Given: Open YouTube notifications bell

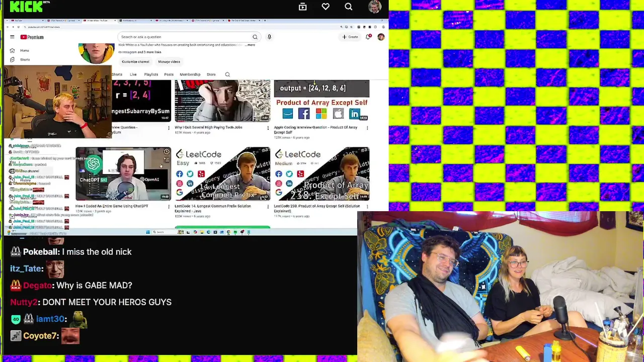Looking at the screenshot, I should click(368, 37).
